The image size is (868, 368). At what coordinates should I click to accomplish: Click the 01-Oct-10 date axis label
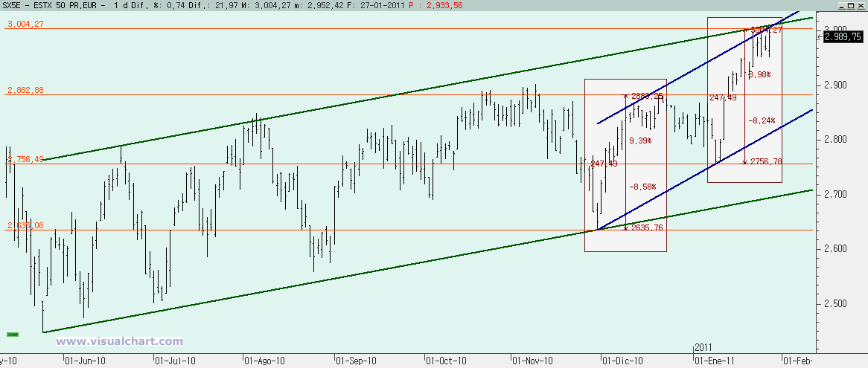446,361
